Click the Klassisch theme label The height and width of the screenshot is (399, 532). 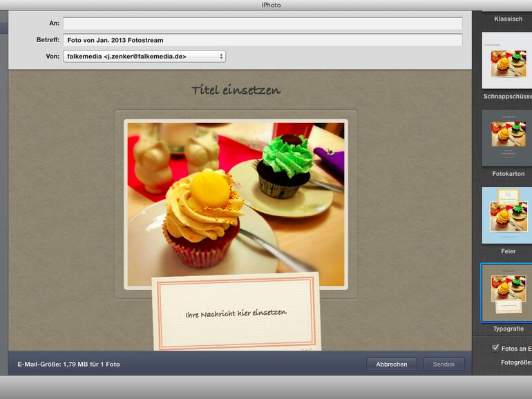(x=509, y=19)
